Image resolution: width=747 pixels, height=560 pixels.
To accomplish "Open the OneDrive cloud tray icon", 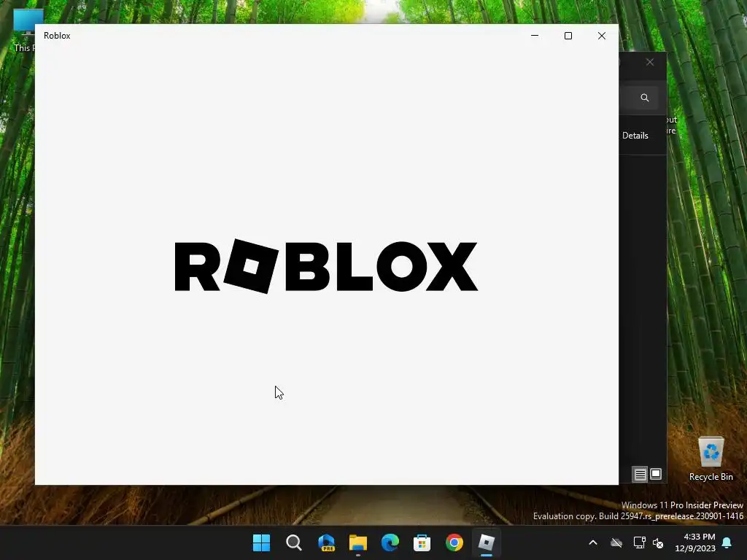I will coord(616,542).
